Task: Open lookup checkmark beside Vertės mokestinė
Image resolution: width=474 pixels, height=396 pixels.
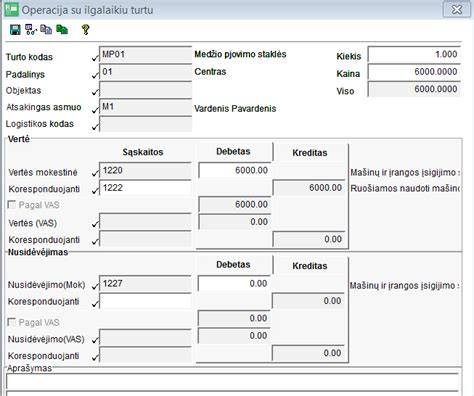Action: [95, 173]
